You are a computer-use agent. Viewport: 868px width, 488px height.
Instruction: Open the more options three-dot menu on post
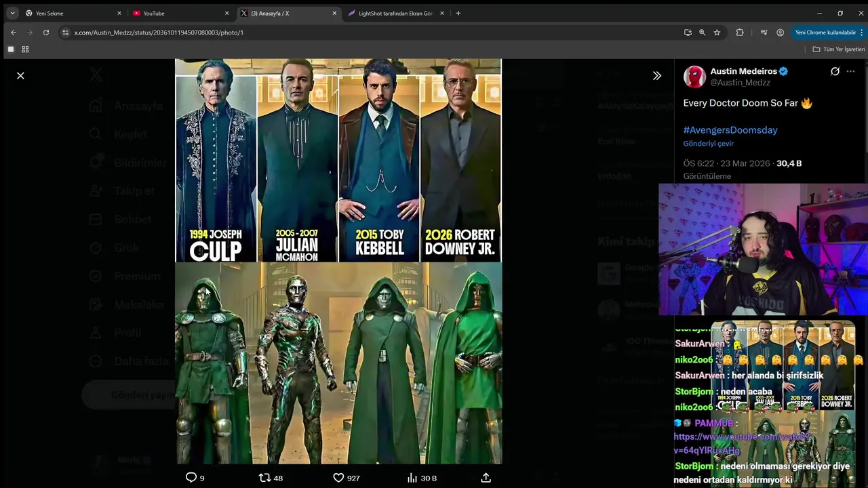tap(850, 71)
